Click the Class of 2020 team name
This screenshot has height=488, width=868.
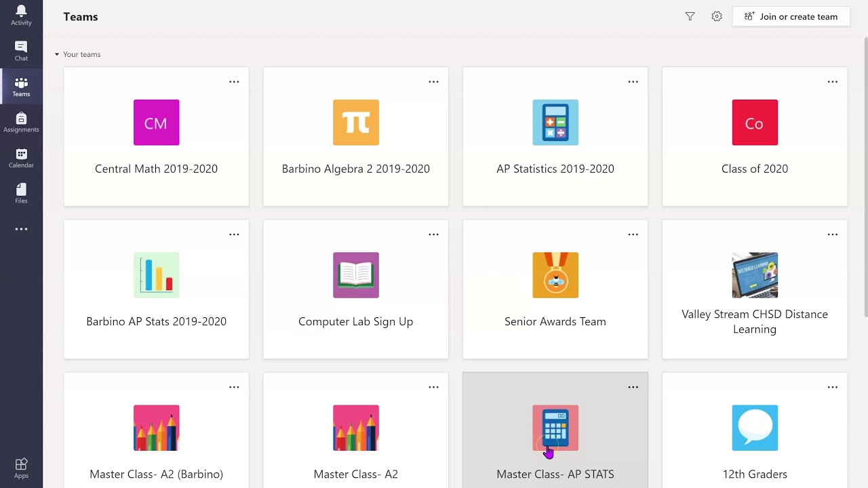[x=755, y=169]
